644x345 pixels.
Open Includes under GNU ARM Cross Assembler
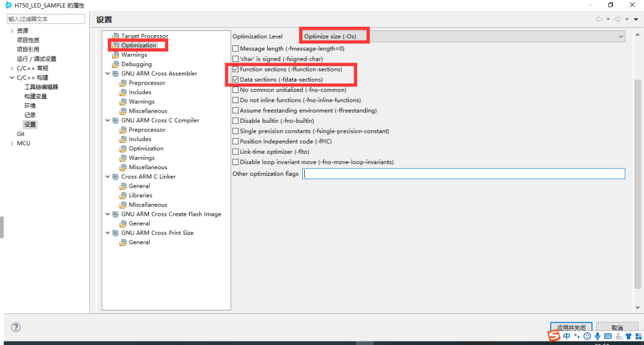140,92
